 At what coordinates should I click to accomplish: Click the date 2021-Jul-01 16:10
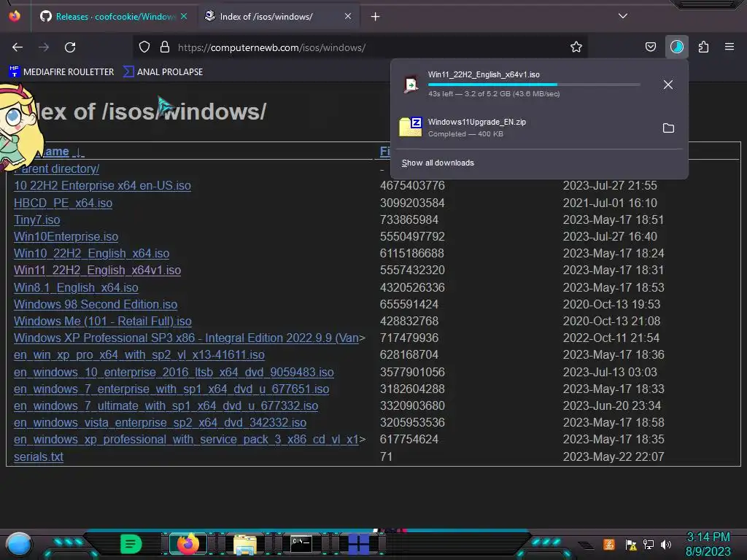click(610, 203)
